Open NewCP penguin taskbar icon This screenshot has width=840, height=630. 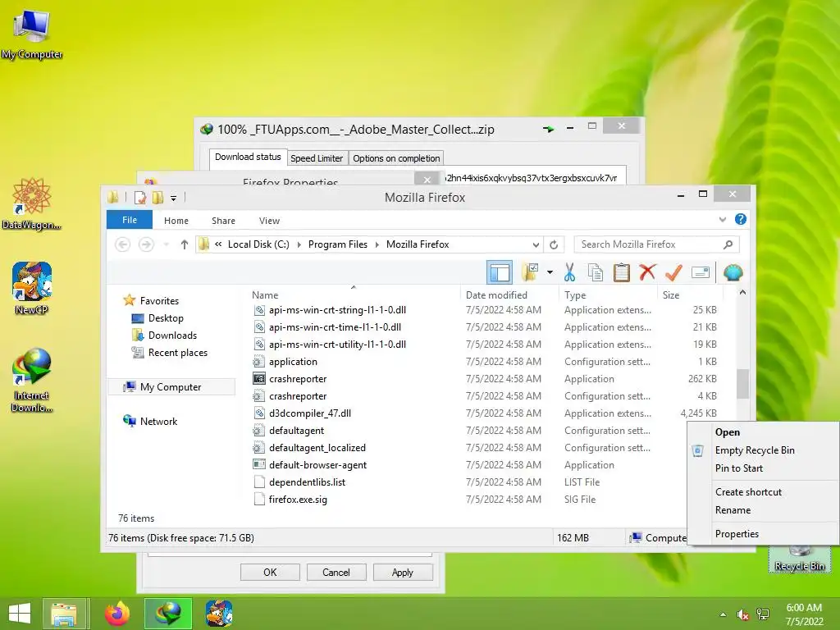219,614
